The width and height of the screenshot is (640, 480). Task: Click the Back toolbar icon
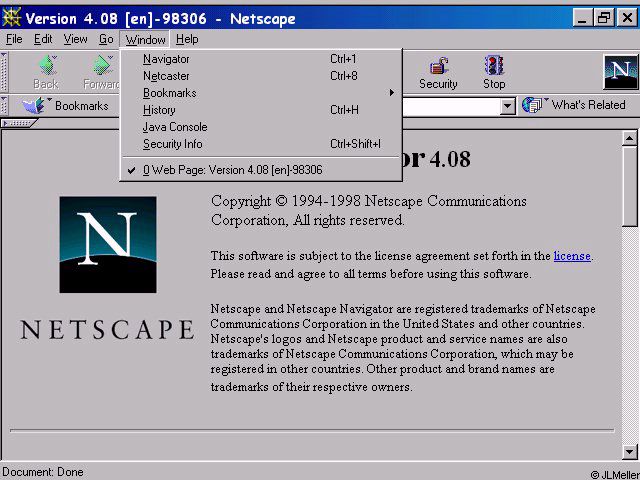[47, 66]
